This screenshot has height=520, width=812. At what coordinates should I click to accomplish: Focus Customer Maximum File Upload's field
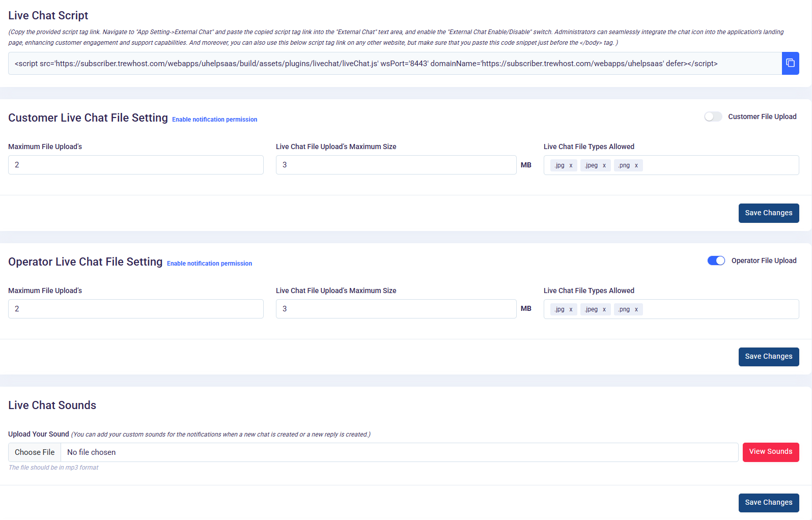[x=135, y=165]
